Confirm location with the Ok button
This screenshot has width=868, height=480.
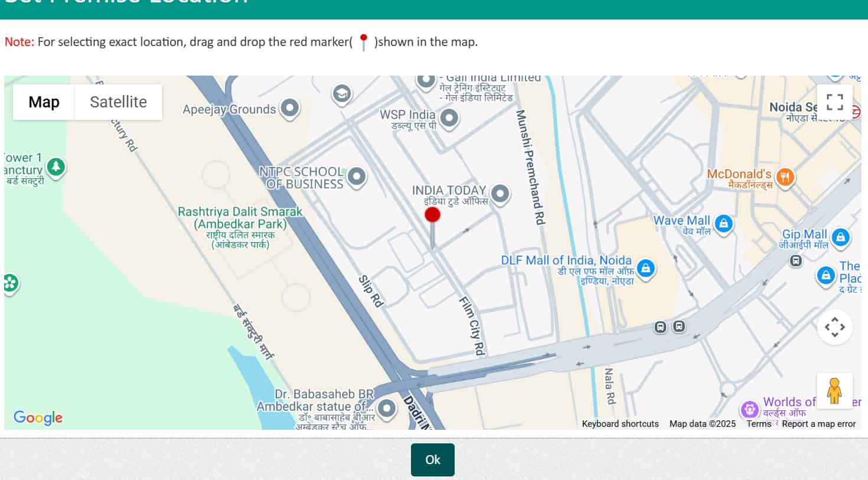[x=433, y=460]
